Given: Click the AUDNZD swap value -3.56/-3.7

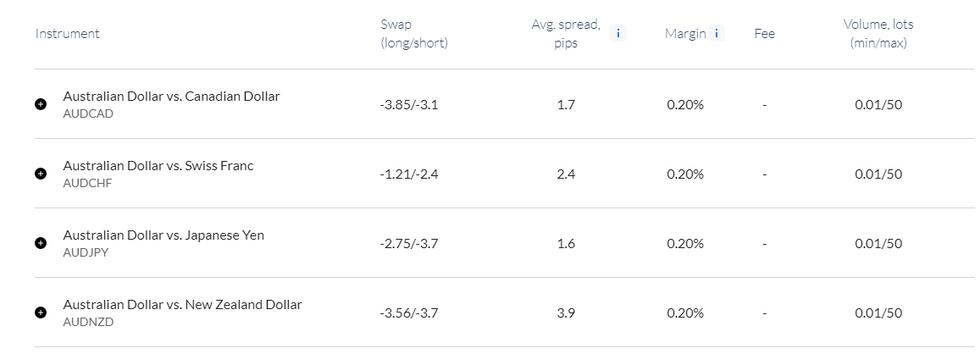Looking at the screenshot, I should [409, 313].
